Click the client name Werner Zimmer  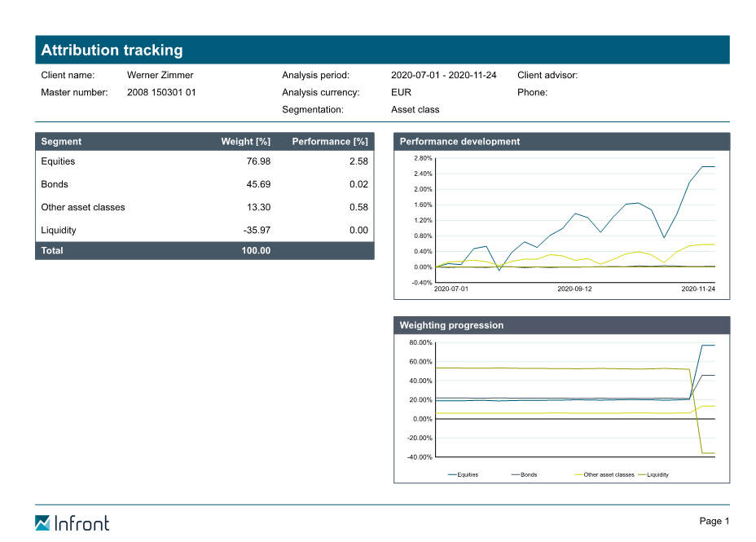click(160, 75)
